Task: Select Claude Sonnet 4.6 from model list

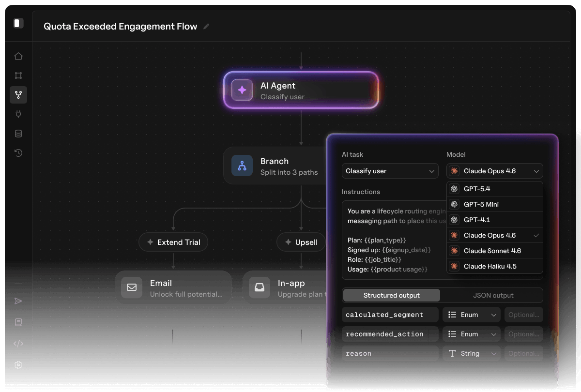Action: pyautogui.click(x=495, y=251)
